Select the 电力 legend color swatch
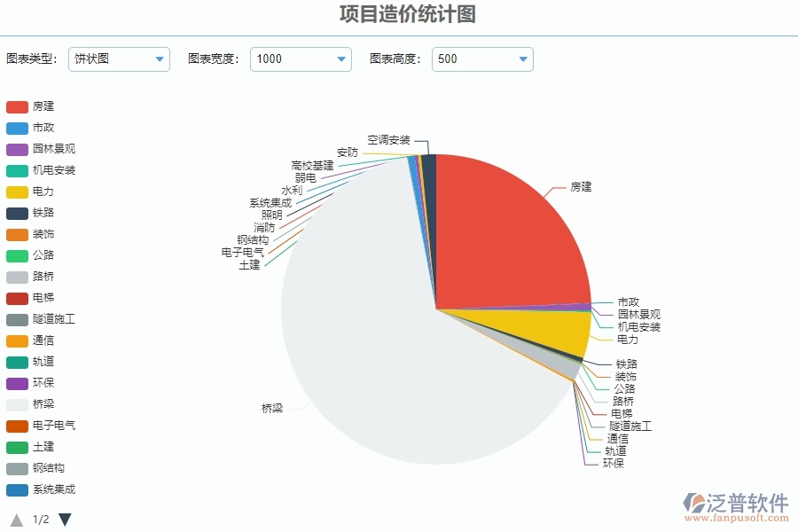The image size is (798, 532). [18, 191]
